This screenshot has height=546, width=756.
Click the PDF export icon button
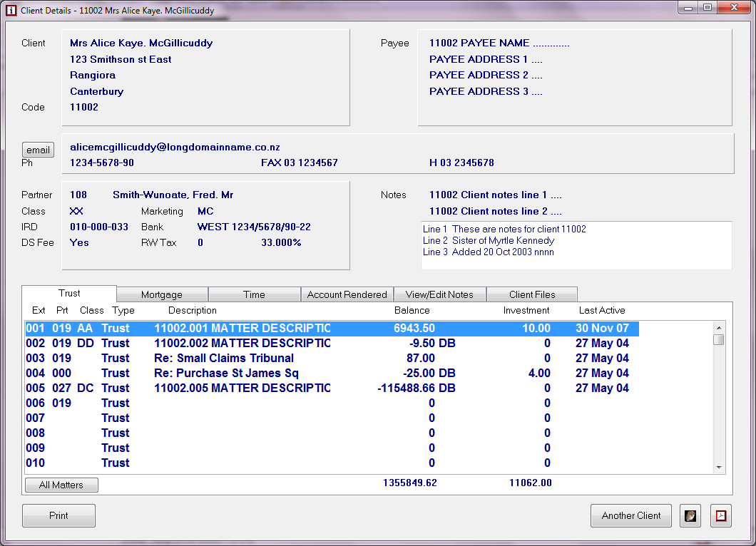[x=721, y=516]
